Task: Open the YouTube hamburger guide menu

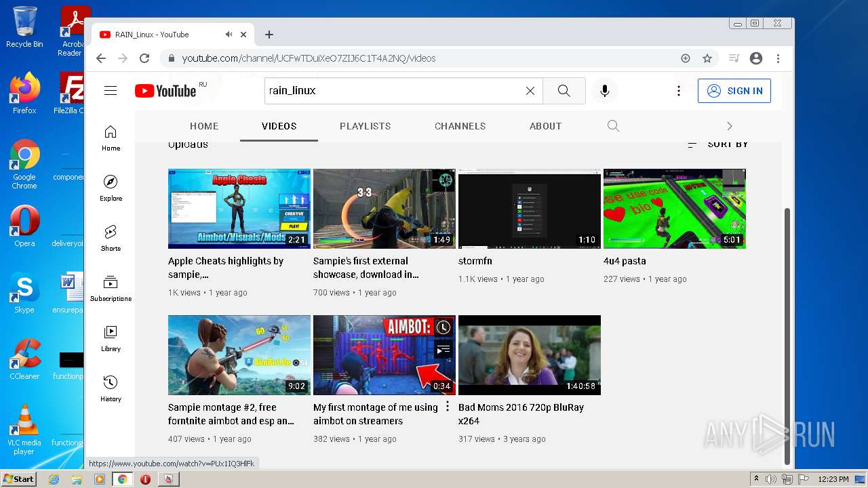Action: click(111, 91)
